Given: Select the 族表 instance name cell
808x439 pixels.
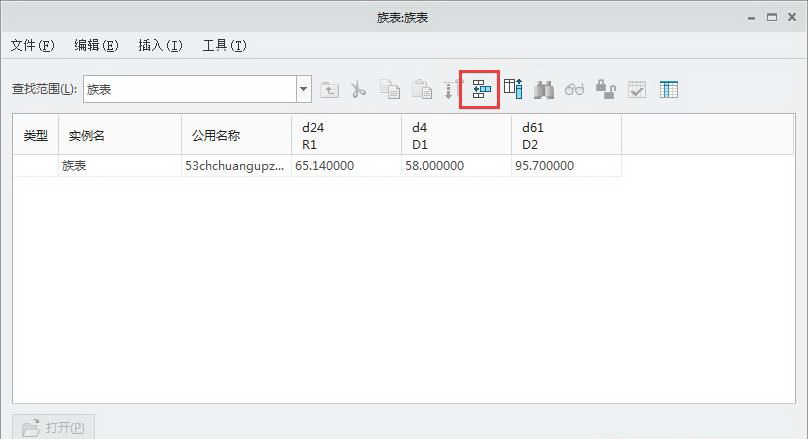Looking at the screenshot, I should pos(120,165).
